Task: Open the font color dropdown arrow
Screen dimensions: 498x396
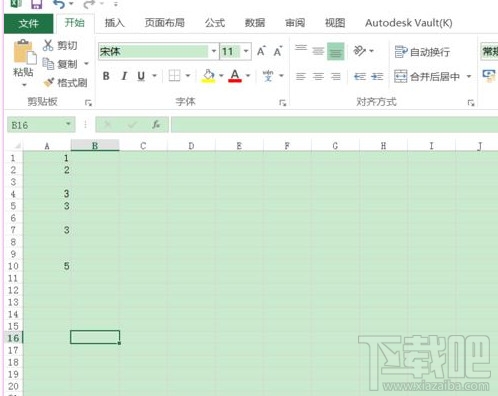Action: [248, 76]
